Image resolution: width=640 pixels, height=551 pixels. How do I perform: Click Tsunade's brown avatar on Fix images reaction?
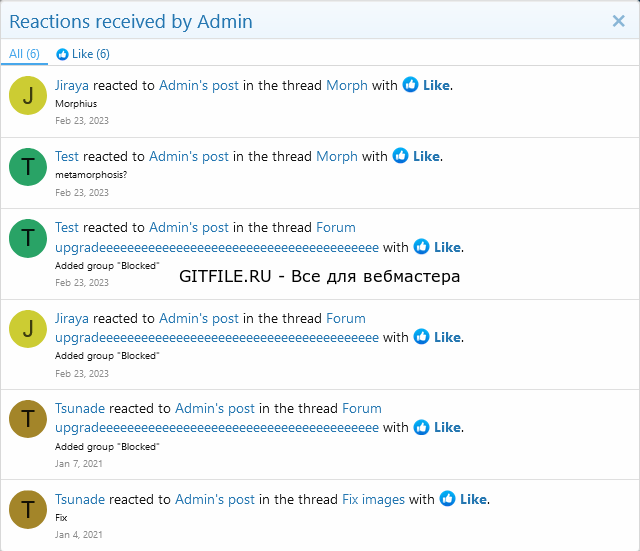tap(28, 509)
